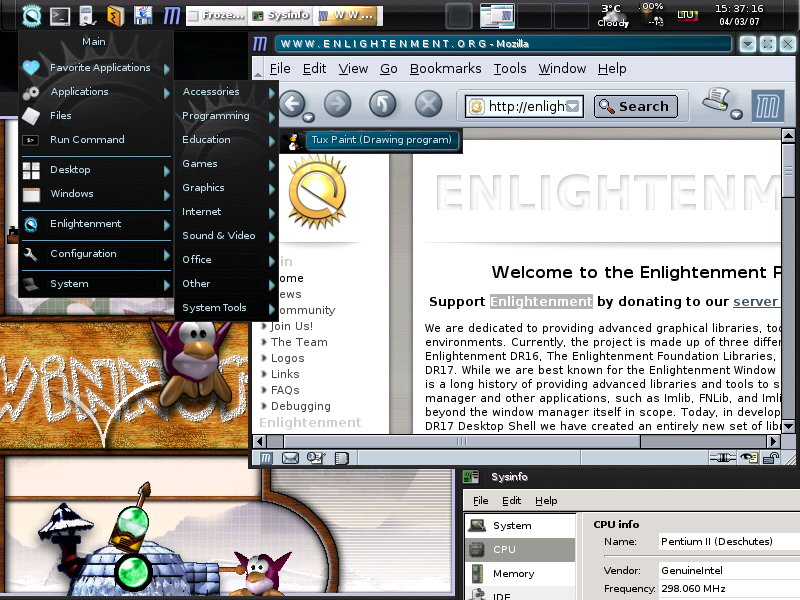Click the Stop loading icon
The image size is (800, 600).
[428, 104]
